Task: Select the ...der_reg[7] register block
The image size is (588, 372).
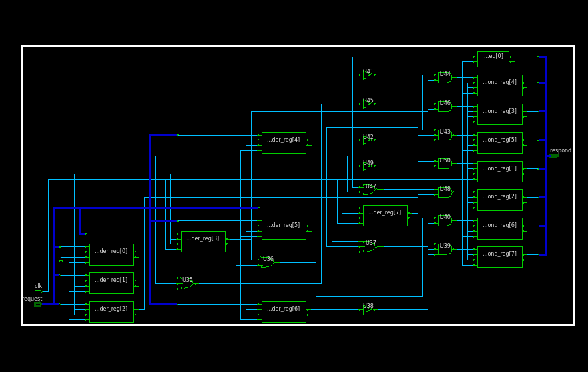Action: tap(385, 216)
